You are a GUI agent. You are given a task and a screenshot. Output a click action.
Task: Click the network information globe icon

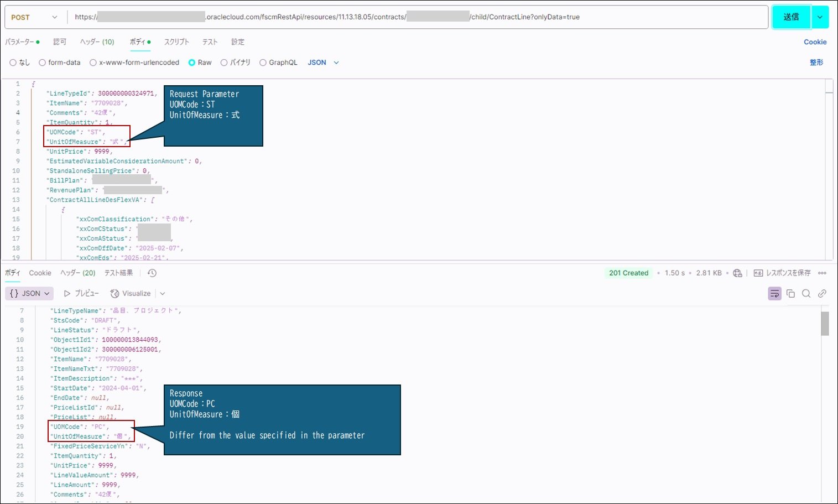[737, 273]
